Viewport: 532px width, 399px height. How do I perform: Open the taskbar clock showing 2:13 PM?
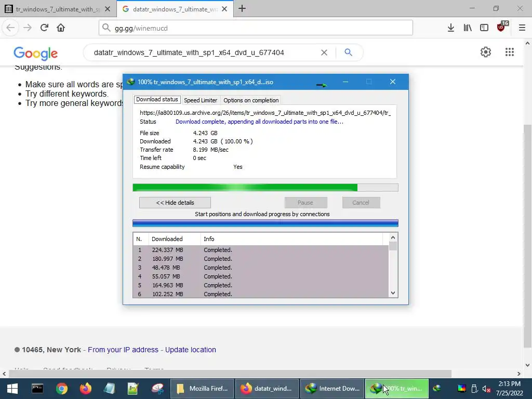coord(509,389)
